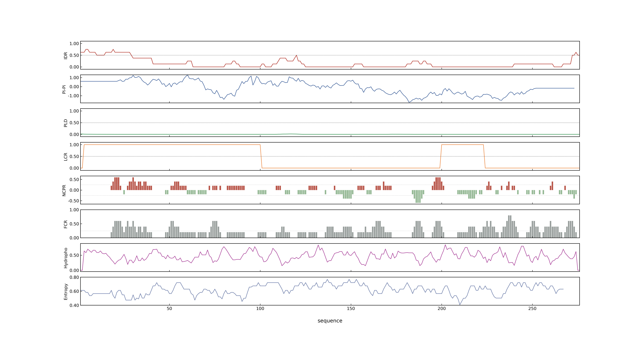Image resolution: width=644 pixels, height=343 pixels.
Task: Click the Pi-Pi panel axis label
Action: point(64,89)
